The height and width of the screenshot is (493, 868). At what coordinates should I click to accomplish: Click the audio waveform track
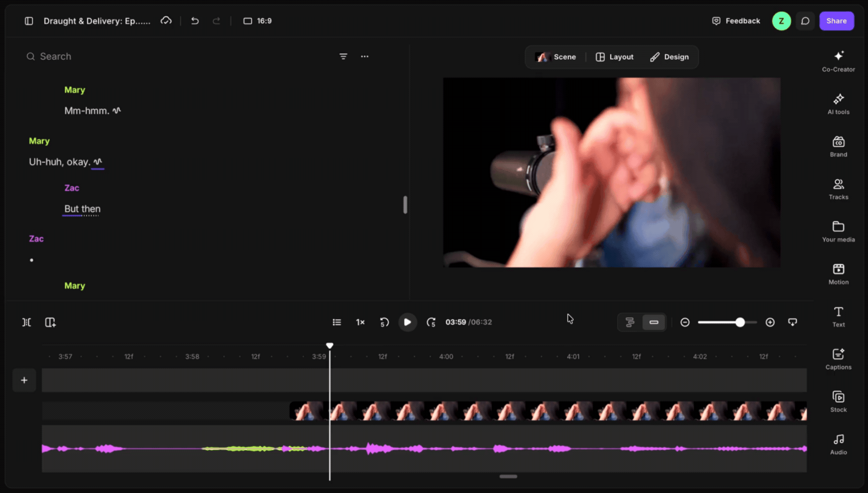coord(424,448)
